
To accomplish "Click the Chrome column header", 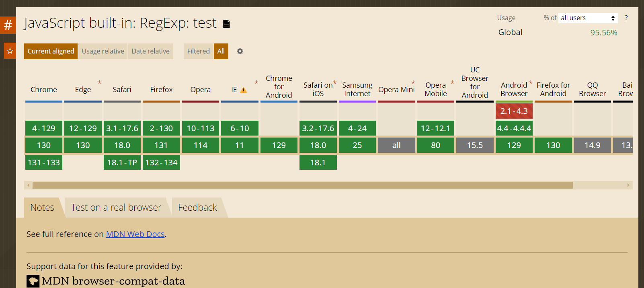I will tap(44, 89).
